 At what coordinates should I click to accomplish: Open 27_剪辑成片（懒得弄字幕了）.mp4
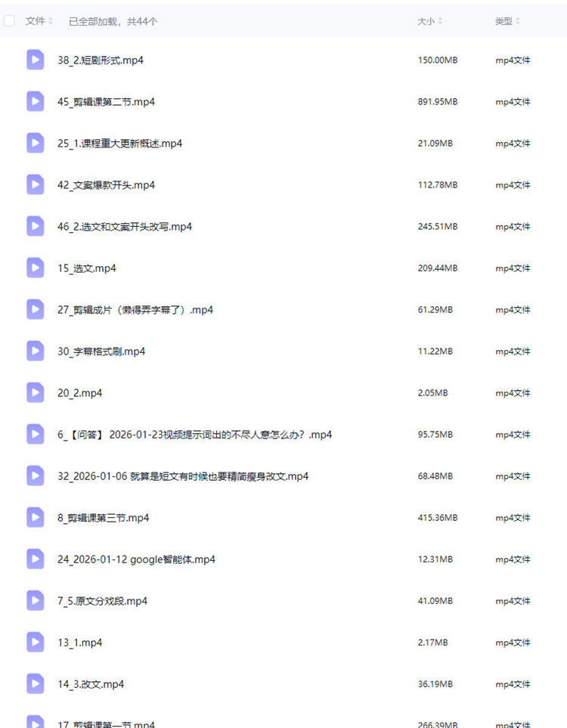(x=135, y=310)
